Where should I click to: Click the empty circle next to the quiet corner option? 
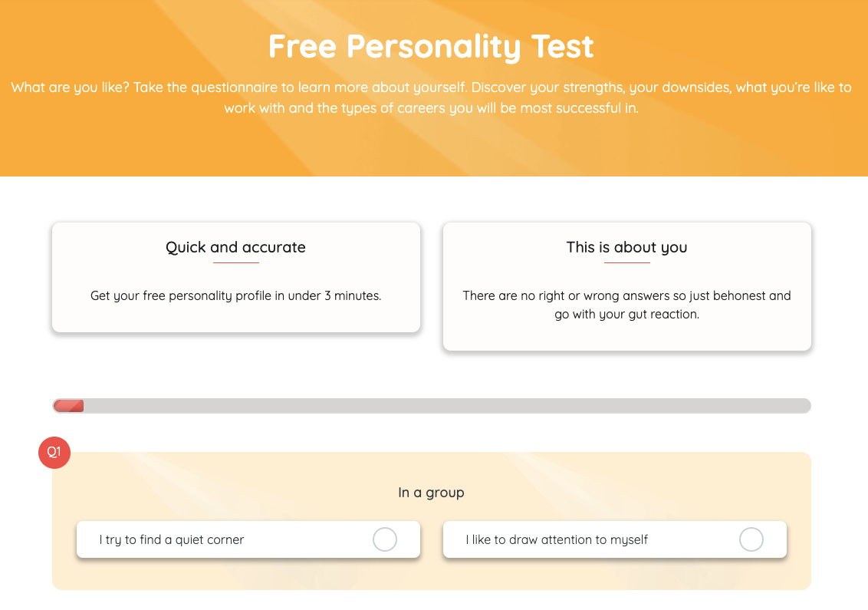384,539
